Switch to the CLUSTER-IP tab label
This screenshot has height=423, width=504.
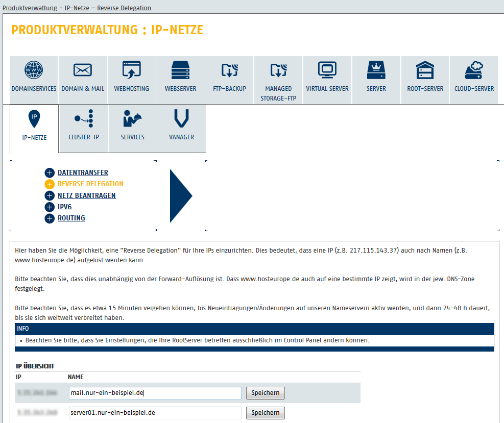pyautogui.click(x=84, y=137)
